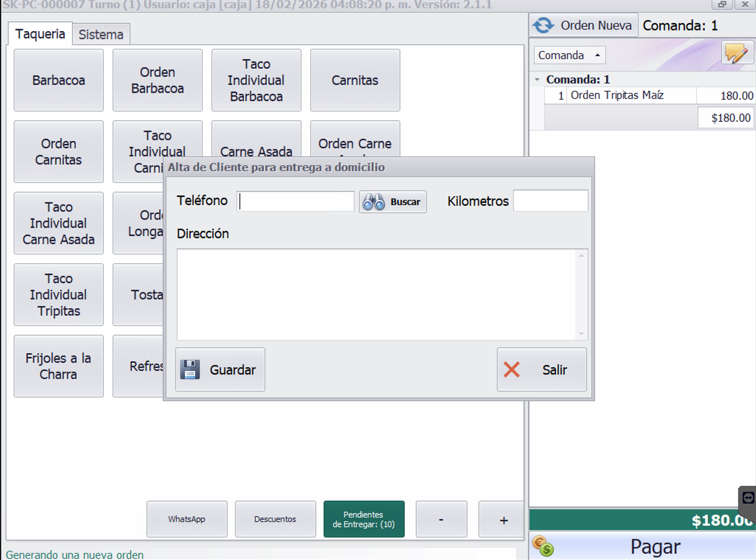The image size is (756, 560).
Task: Click the binoculars Buscar search icon
Action: coord(374,202)
